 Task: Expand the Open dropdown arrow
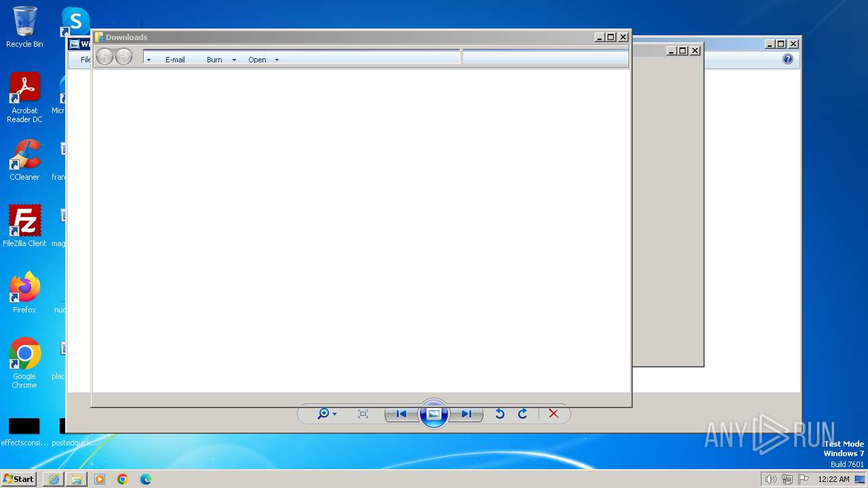(x=277, y=60)
